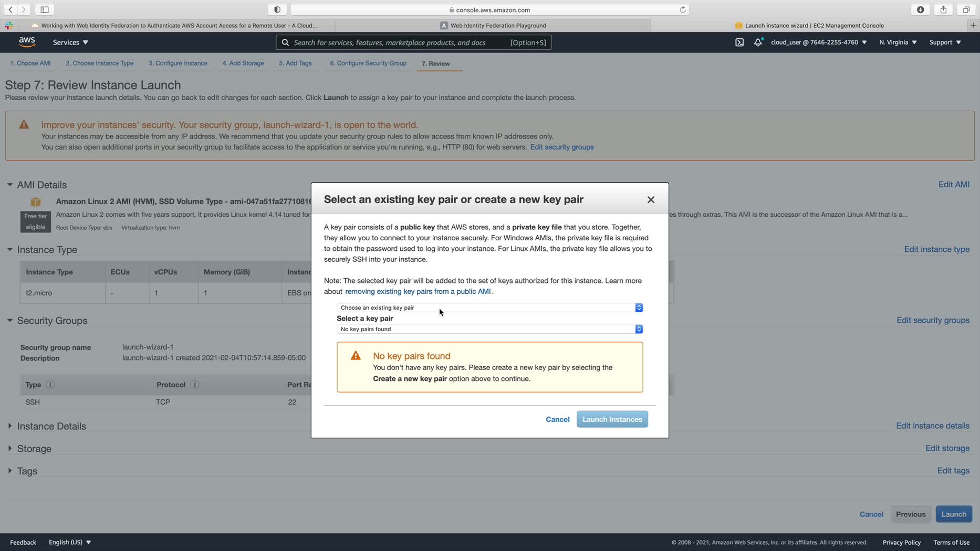Click the Previous button
This screenshot has height=551, width=980.
911,514
